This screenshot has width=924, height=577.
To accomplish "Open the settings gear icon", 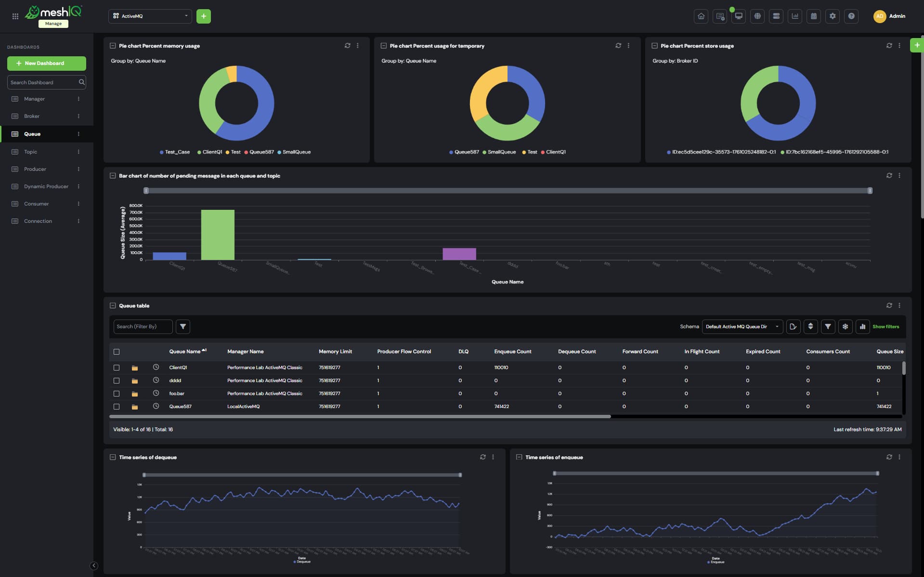I will point(833,16).
